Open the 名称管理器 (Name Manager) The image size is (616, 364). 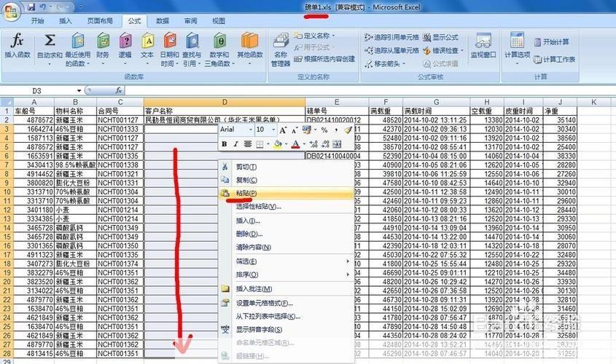tap(281, 48)
